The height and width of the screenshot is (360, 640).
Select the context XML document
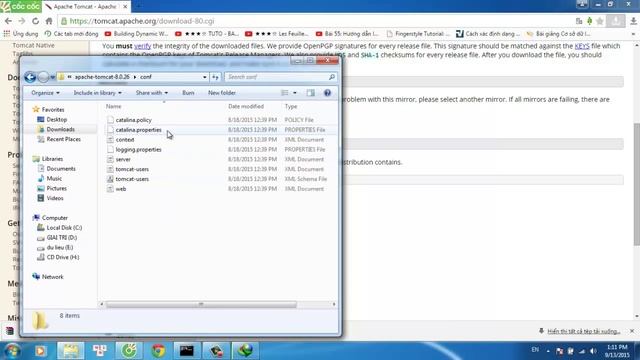click(x=125, y=140)
